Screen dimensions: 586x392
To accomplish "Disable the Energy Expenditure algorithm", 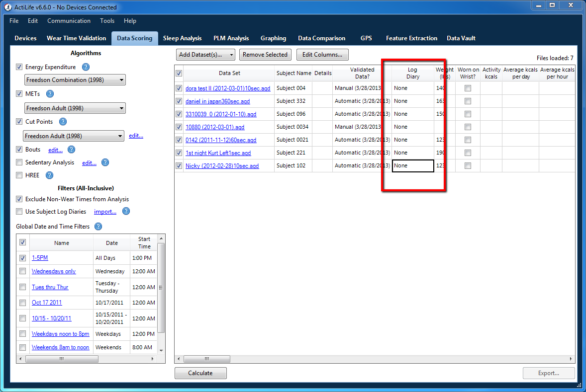I will pyautogui.click(x=19, y=67).
